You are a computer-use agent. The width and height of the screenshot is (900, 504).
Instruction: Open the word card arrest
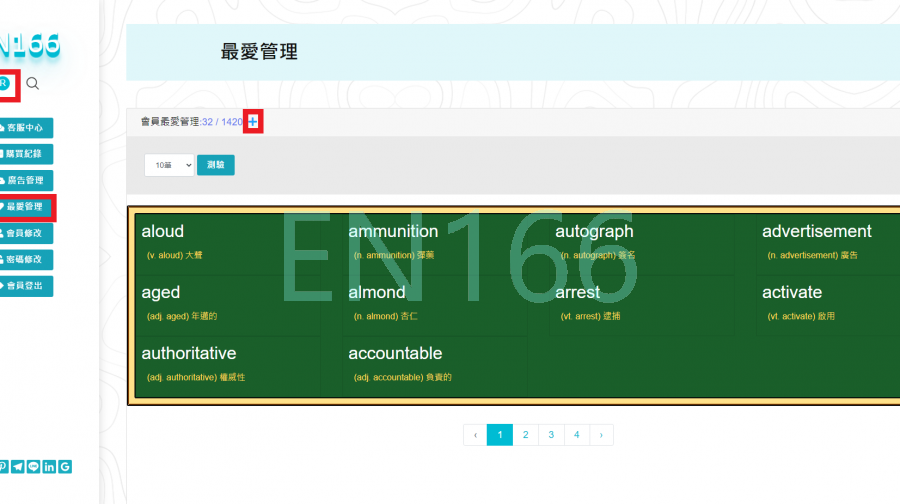[x=642, y=305]
